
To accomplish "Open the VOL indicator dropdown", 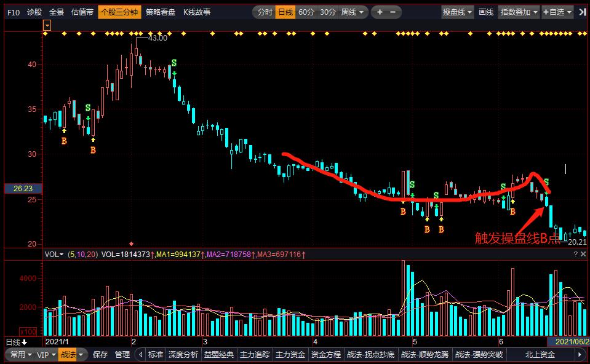I will pyautogui.click(x=54, y=254).
